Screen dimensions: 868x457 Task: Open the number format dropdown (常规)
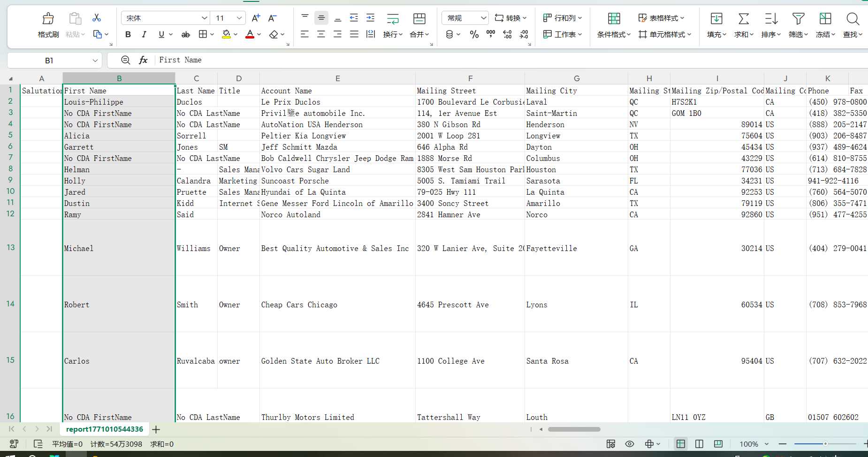[x=484, y=18]
